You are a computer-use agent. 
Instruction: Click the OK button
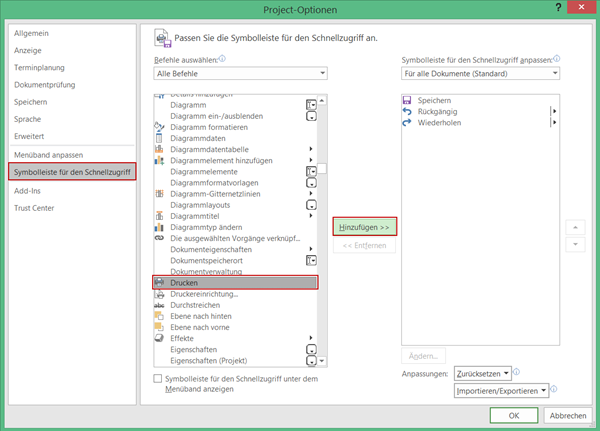point(514,416)
